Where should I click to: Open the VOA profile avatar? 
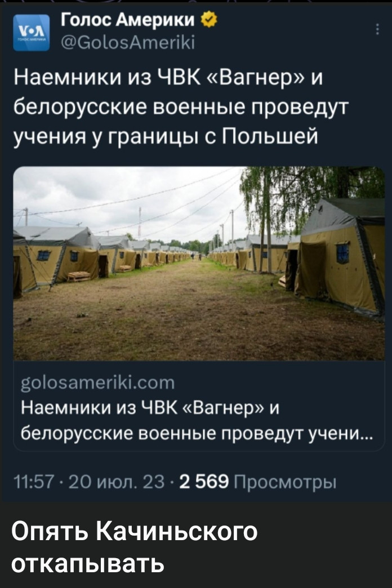pos(31,33)
